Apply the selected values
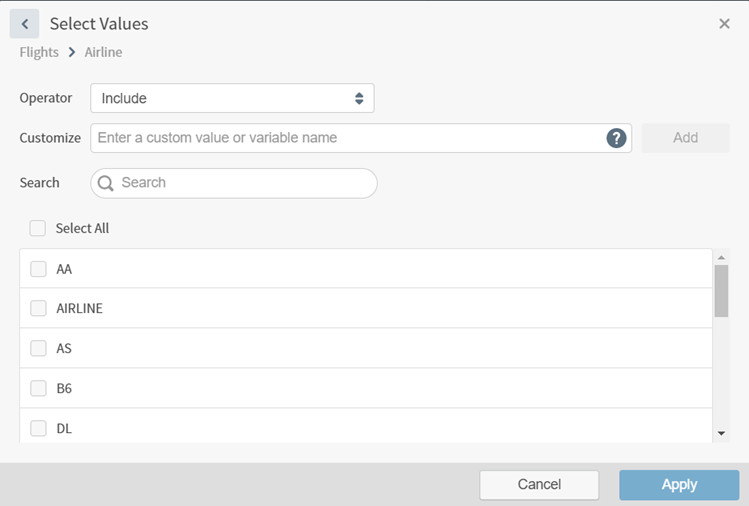This screenshot has height=506, width=749. click(x=679, y=485)
